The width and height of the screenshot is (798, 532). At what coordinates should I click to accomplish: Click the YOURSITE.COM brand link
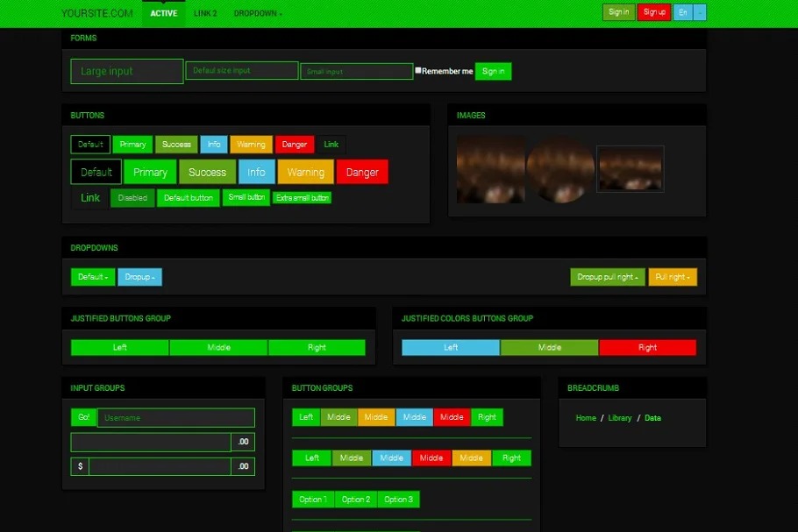click(x=97, y=13)
